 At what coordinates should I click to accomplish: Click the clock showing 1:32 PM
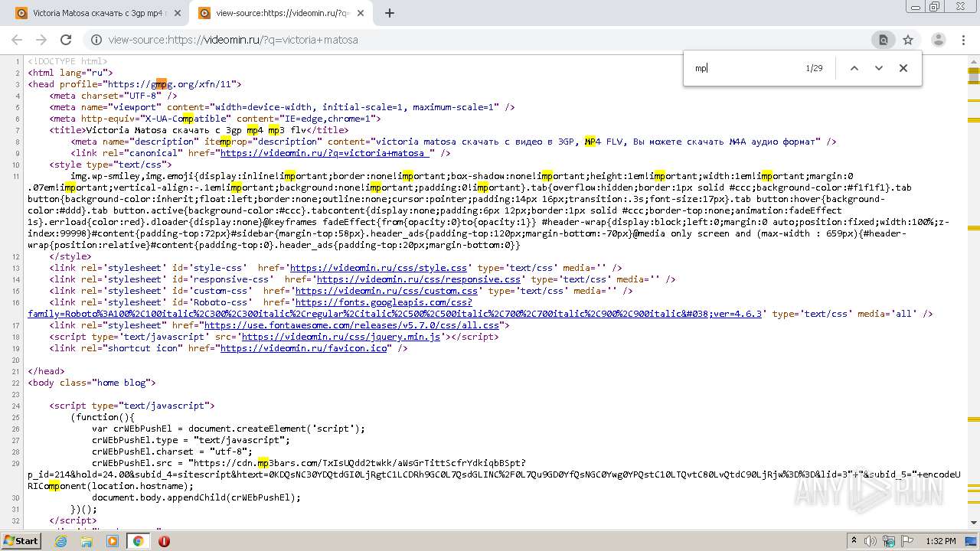tap(941, 541)
